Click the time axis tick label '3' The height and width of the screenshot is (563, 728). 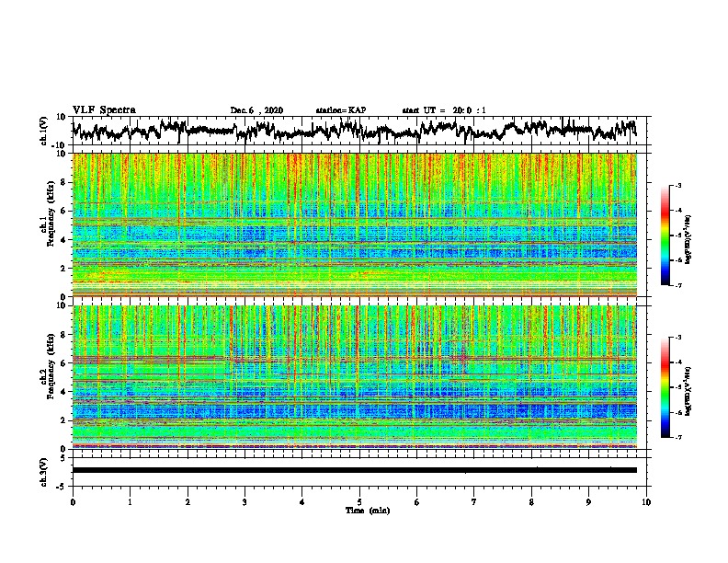pos(245,502)
